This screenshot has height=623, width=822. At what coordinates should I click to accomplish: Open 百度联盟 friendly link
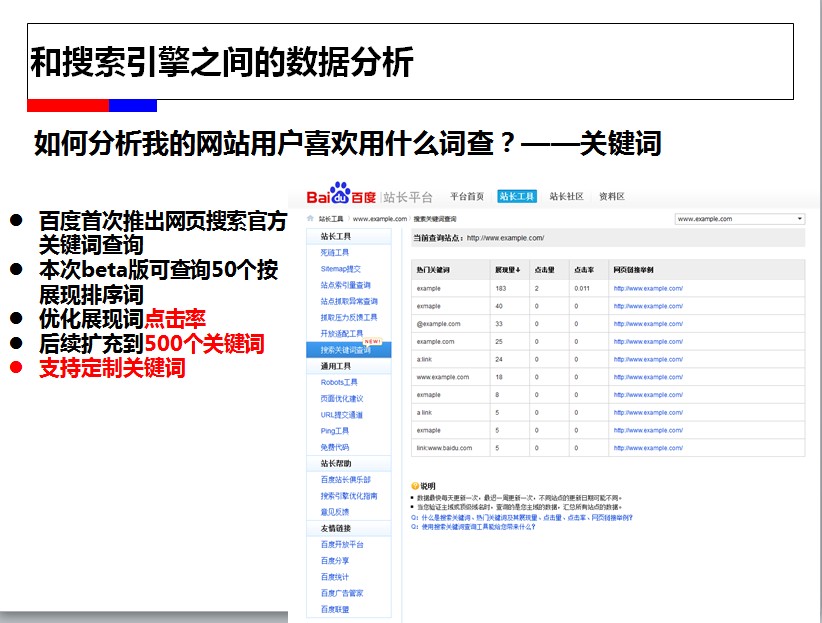tap(334, 609)
